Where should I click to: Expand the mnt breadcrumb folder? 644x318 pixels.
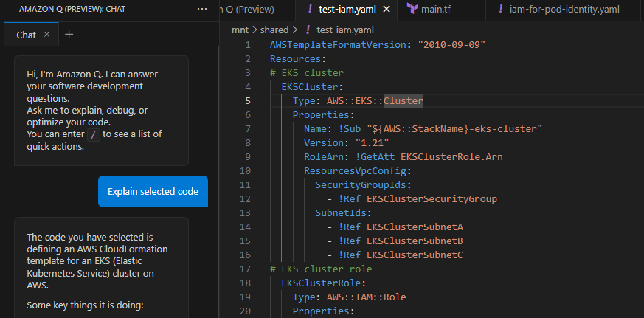coord(240,30)
